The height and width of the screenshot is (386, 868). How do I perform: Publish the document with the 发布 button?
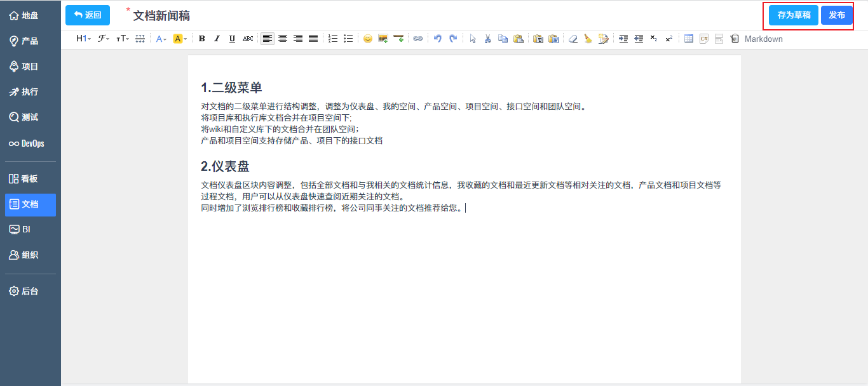click(837, 15)
